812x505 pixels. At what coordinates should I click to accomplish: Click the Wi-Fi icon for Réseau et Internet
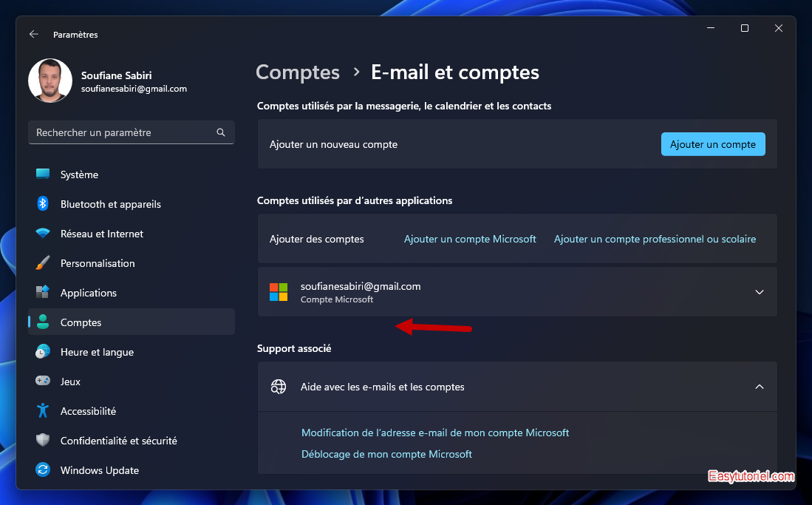[42, 234]
